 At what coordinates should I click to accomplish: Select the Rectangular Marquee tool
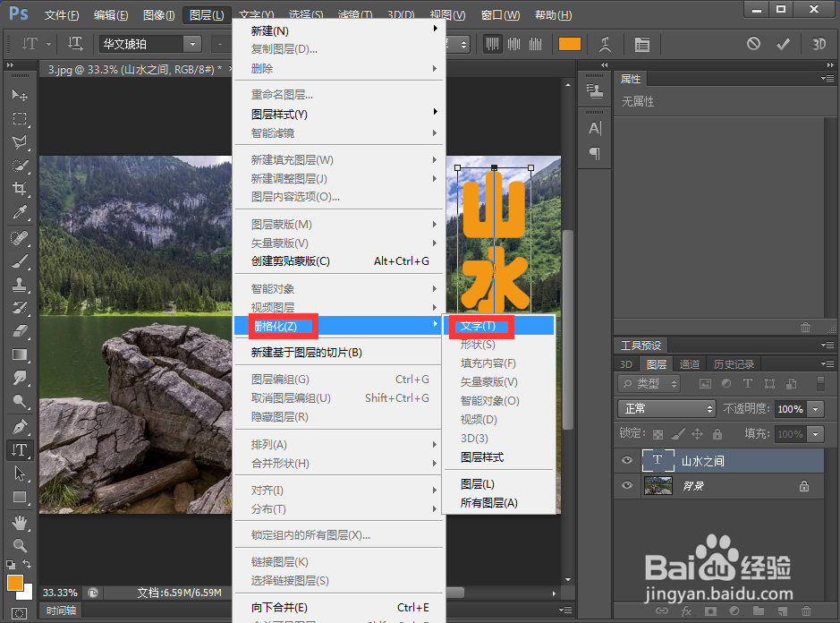click(20, 118)
